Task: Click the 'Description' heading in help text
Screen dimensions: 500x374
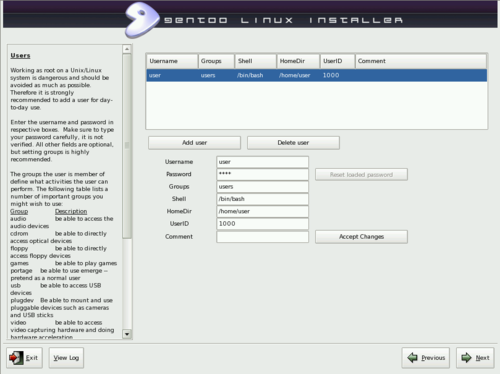Action: tap(71, 211)
